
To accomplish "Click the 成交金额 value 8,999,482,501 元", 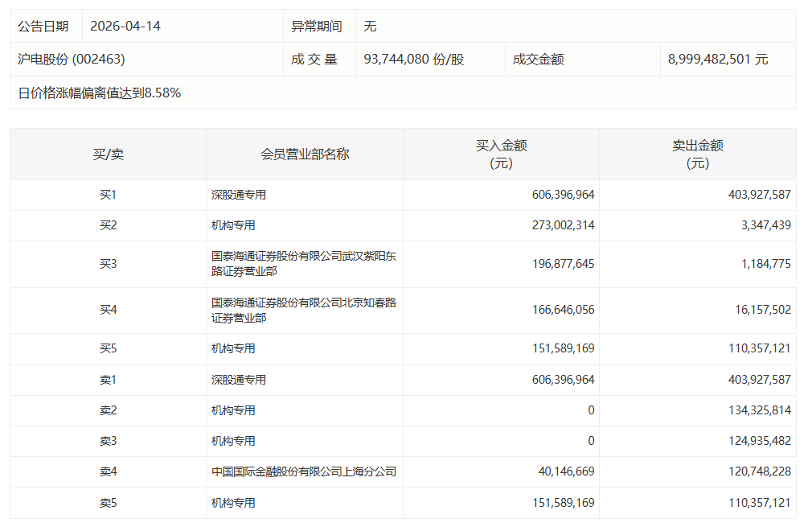I will tap(718, 60).
